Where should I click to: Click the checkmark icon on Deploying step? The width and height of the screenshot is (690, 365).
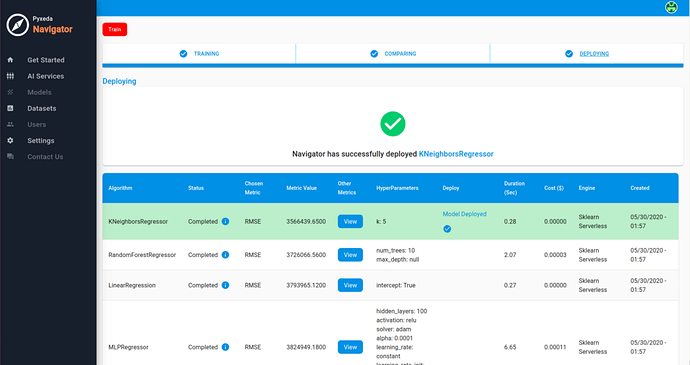569,54
